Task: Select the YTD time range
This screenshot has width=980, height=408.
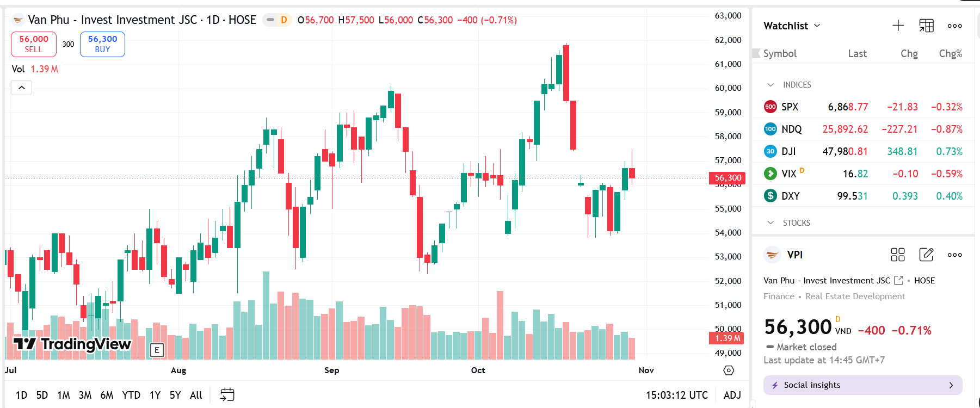Action: point(131,395)
